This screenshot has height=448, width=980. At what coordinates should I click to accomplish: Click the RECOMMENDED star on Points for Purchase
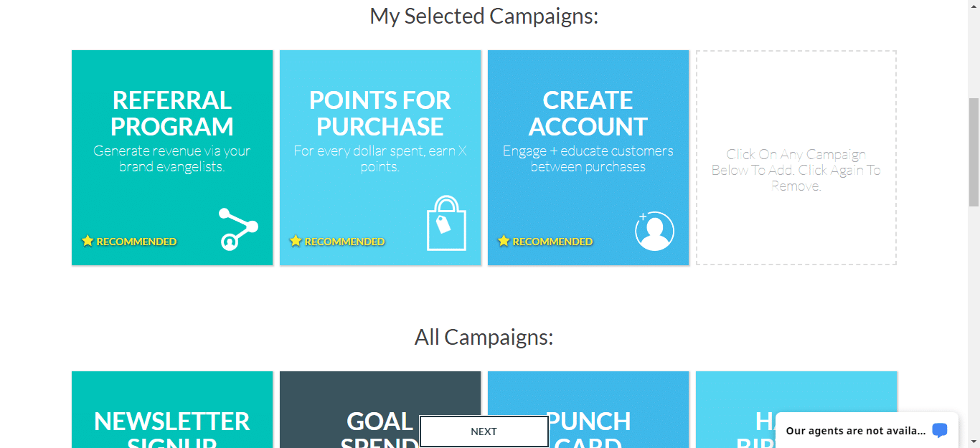click(296, 242)
